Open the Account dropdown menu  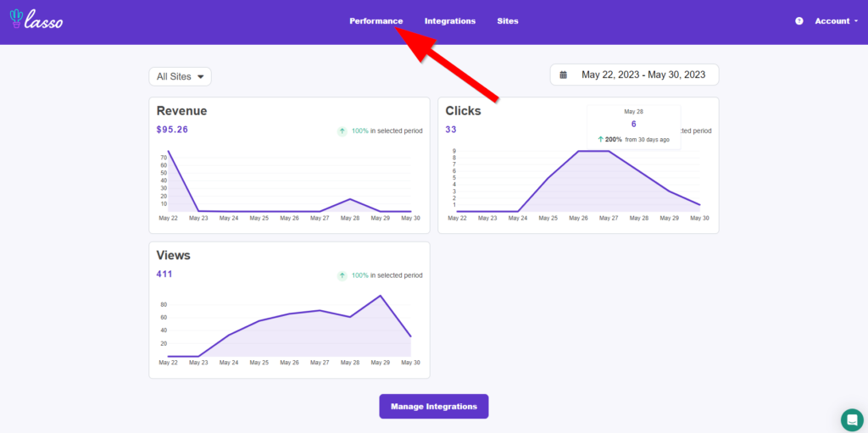pos(836,21)
